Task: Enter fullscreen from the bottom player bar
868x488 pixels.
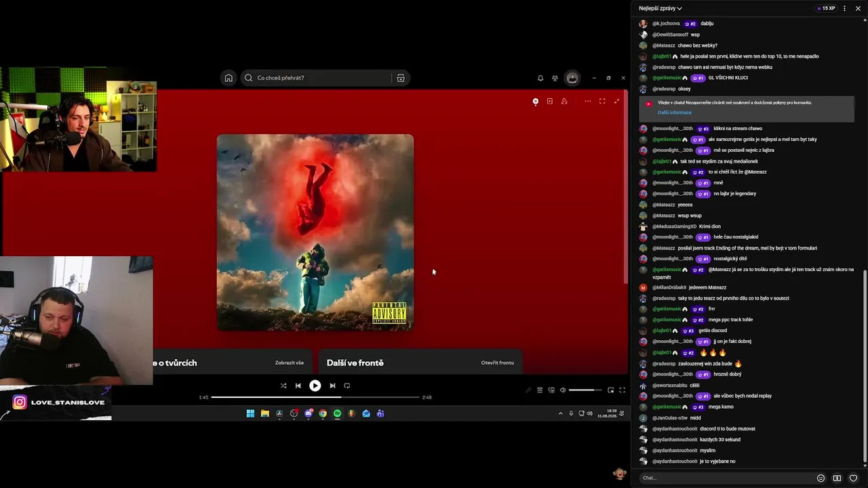Action: pyautogui.click(x=622, y=390)
